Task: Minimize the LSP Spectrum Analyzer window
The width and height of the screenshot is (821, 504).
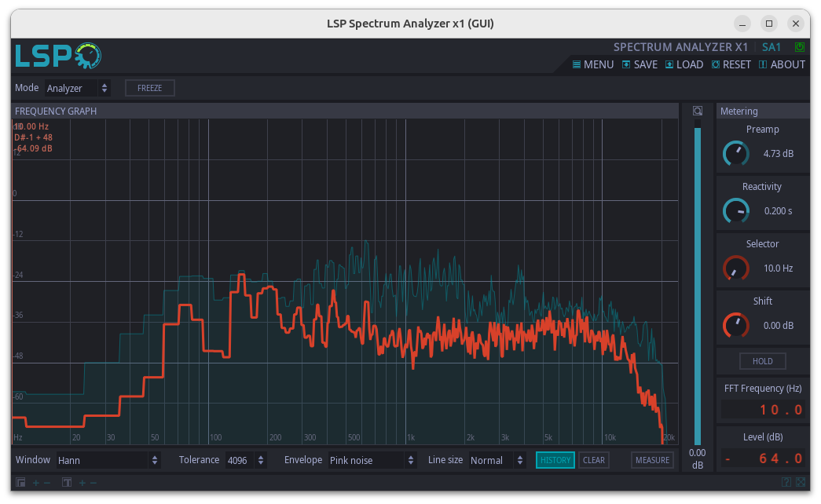Action: coord(742,24)
